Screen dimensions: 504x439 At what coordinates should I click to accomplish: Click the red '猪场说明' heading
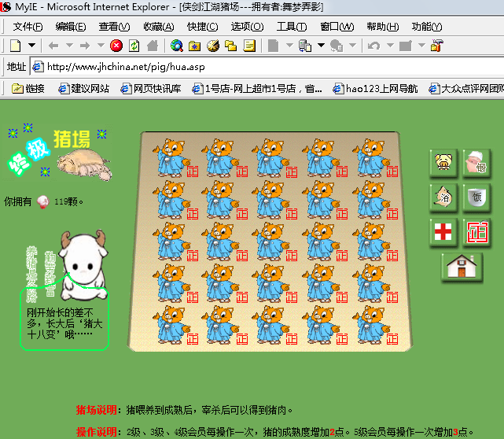(x=97, y=410)
